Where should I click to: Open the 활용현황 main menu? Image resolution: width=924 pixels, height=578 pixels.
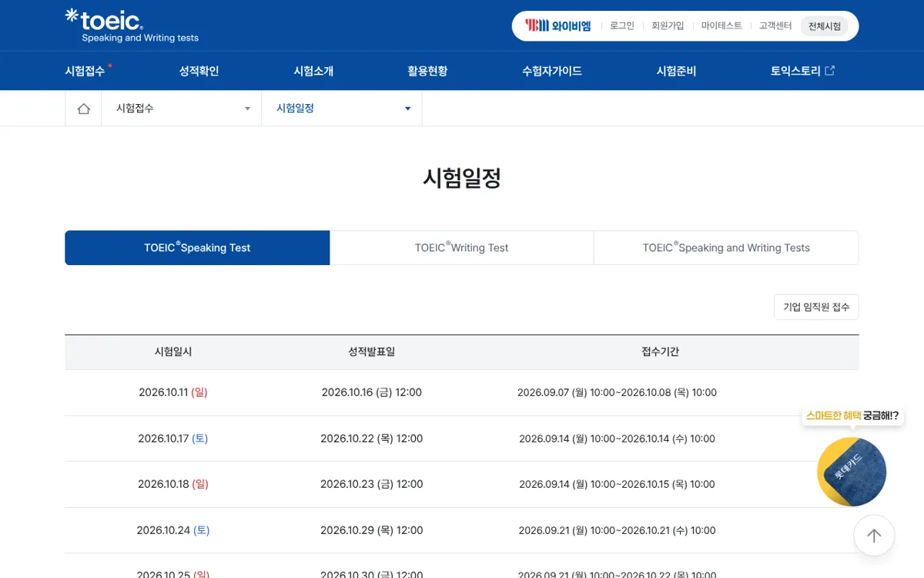(x=427, y=71)
